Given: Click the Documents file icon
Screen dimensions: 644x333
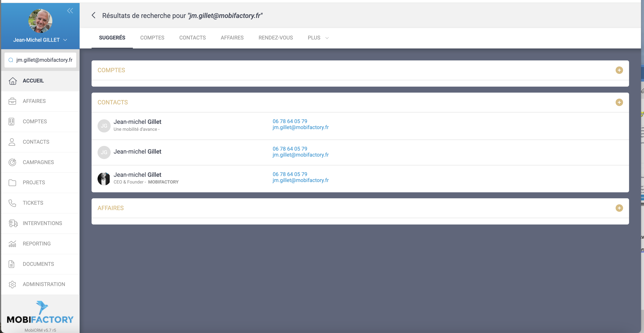Looking at the screenshot, I should (12, 264).
